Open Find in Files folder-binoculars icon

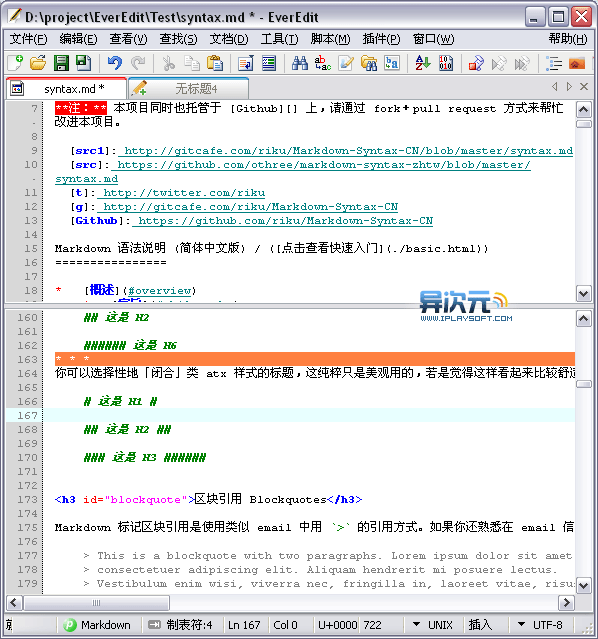369,63
